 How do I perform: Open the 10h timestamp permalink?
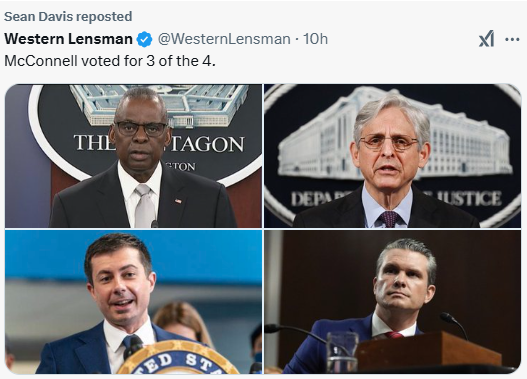pyautogui.click(x=315, y=39)
